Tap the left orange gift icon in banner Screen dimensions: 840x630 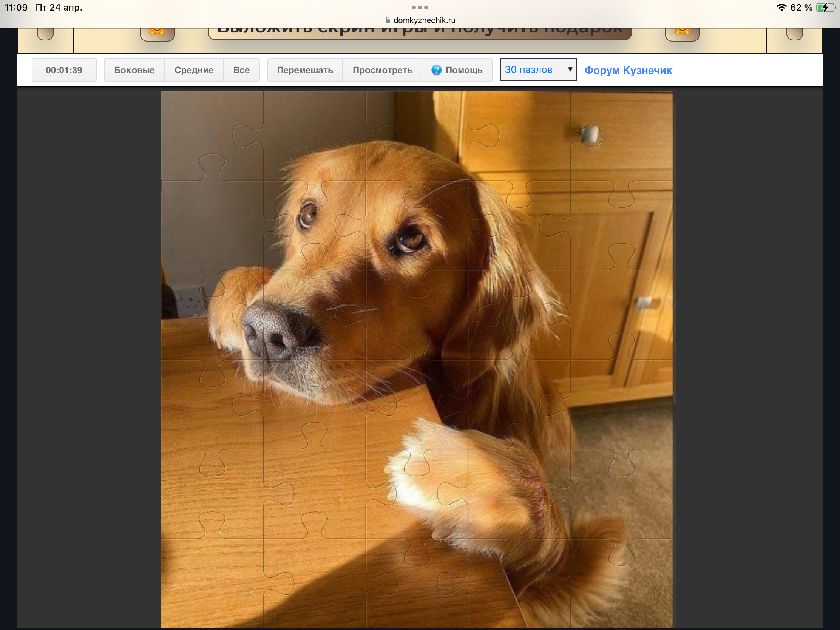coord(157,33)
